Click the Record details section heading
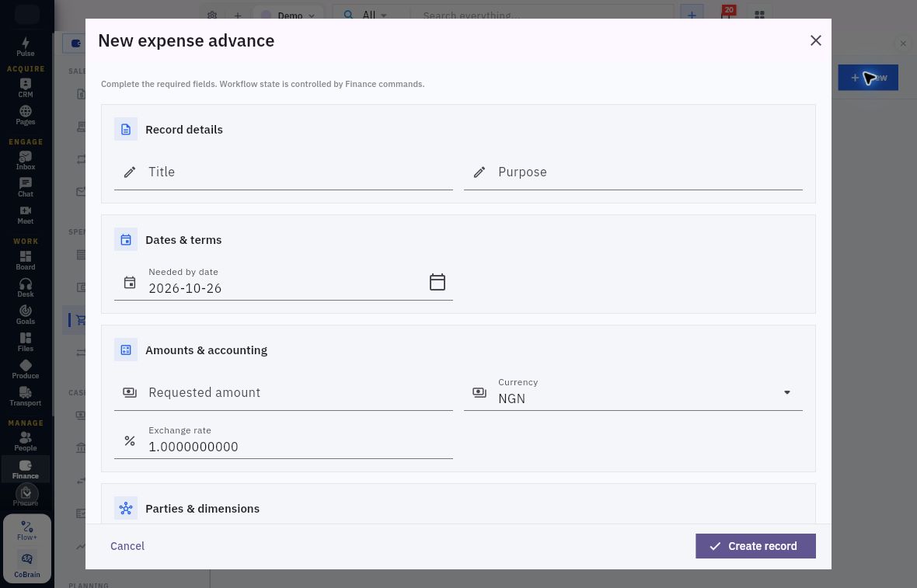Screen dimensions: 917x588 click(183, 130)
